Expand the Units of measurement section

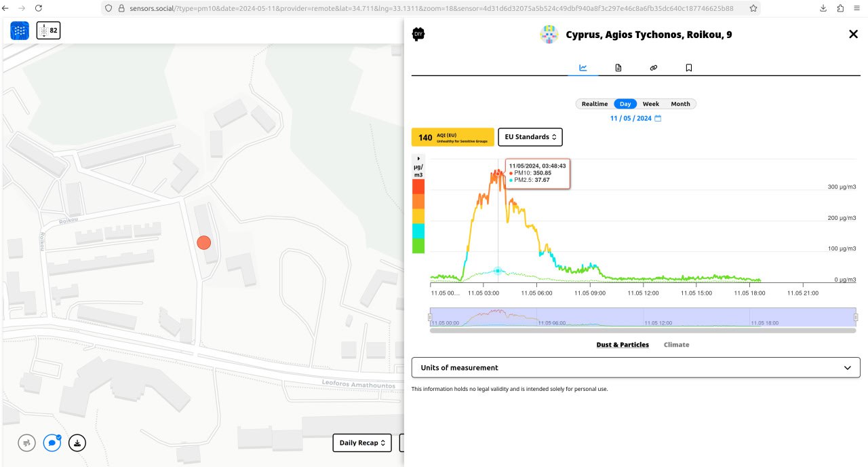coord(635,368)
